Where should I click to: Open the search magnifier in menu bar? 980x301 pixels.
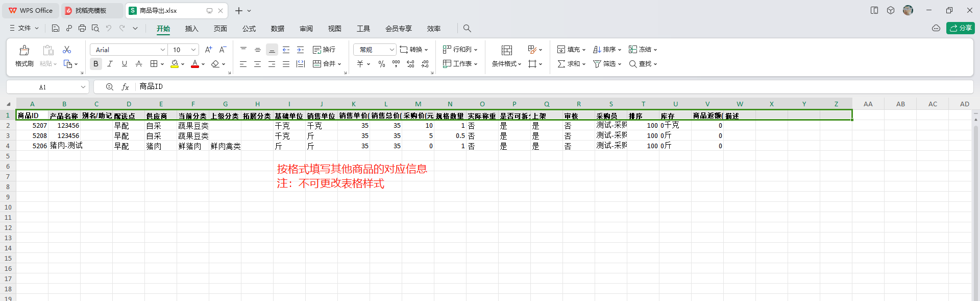(467, 28)
